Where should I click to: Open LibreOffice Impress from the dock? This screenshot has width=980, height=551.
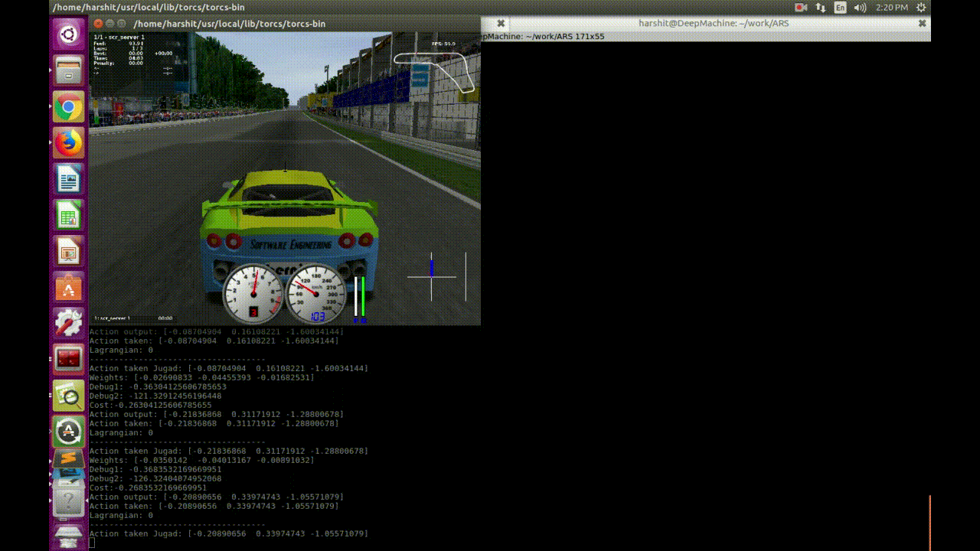click(68, 252)
